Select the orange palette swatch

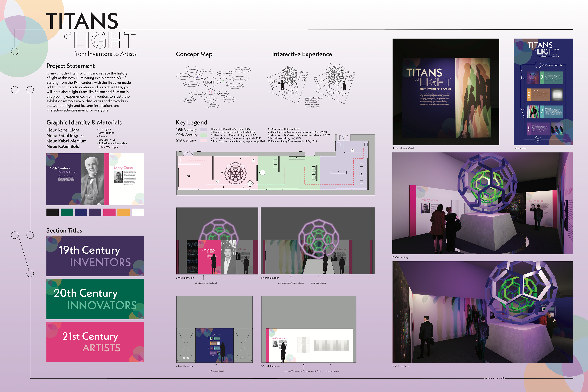124,213
